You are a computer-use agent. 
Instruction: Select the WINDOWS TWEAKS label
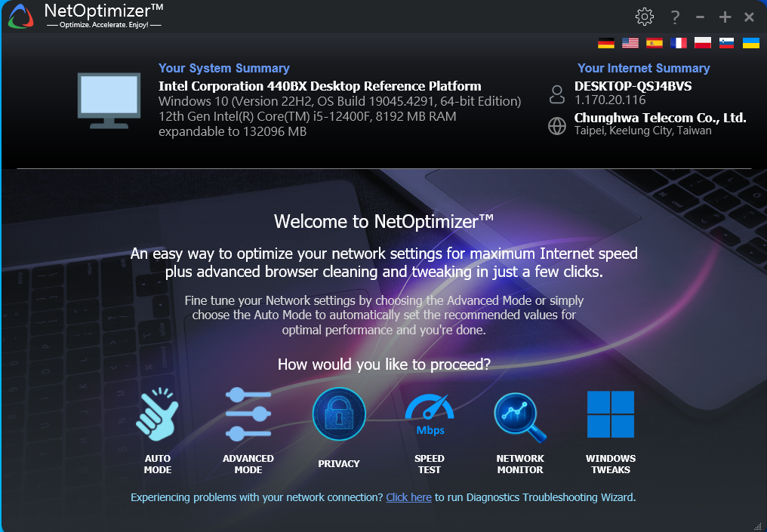click(611, 464)
